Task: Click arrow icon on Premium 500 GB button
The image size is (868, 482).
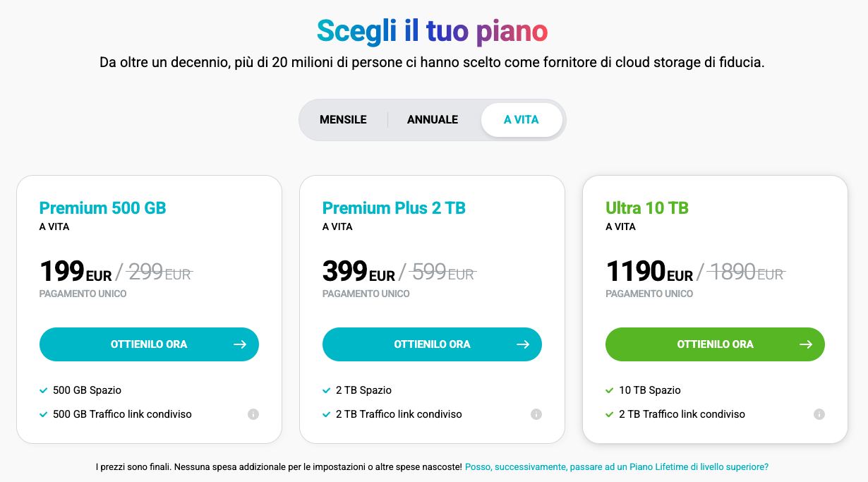Action: point(240,344)
